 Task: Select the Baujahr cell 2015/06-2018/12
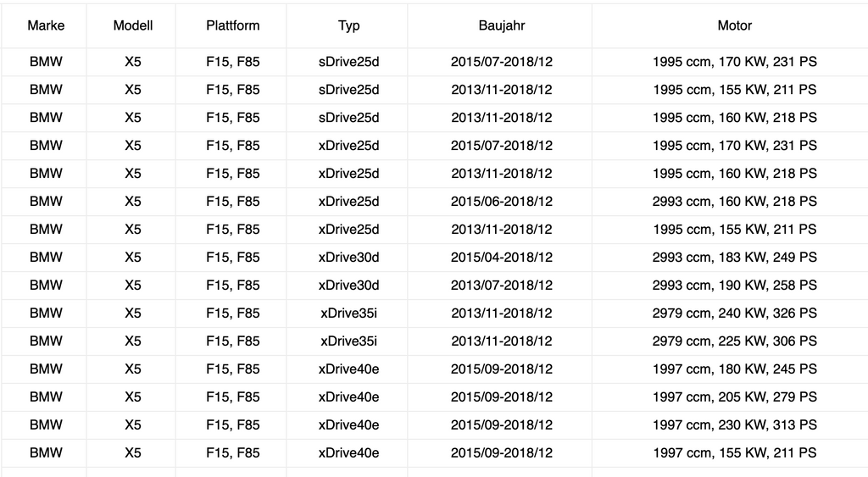(501, 201)
